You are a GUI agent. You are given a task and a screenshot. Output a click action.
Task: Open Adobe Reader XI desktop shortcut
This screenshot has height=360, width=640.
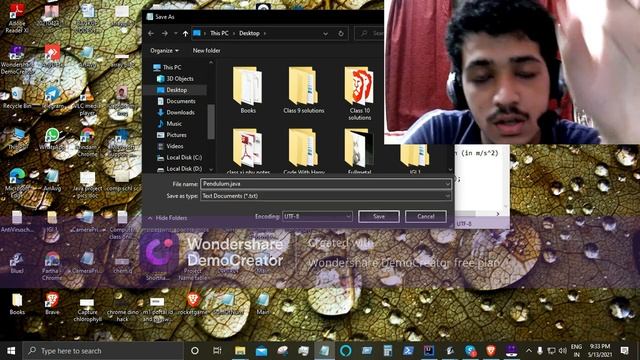[x=17, y=17]
